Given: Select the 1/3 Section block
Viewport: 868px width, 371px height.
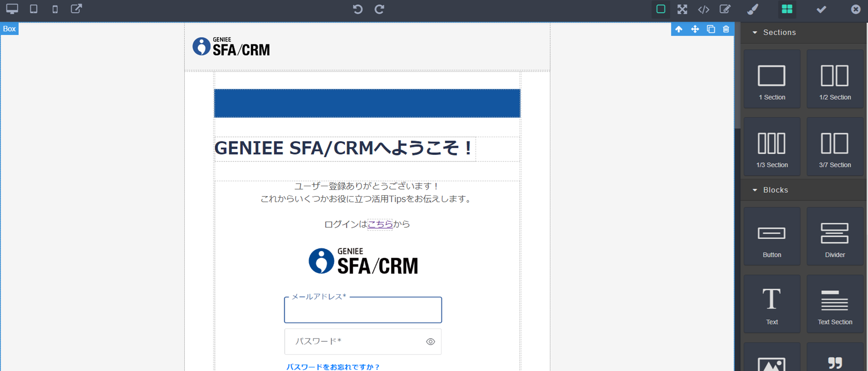Looking at the screenshot, I should (x=772, y=147).
